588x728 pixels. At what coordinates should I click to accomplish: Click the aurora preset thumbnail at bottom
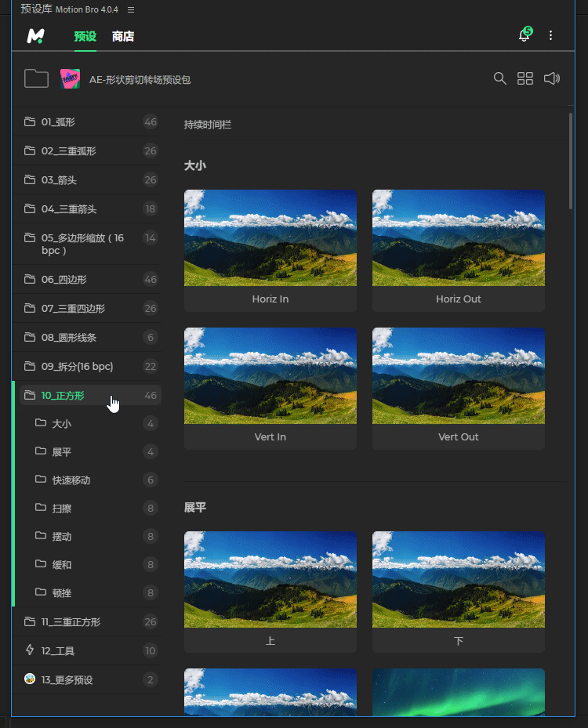[459, 692]
